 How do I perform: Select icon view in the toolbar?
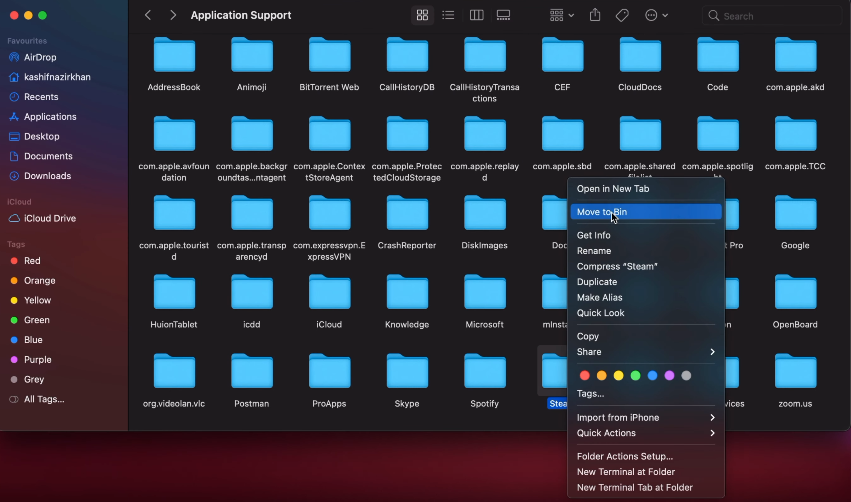pyautogui.click(x=422, y=16)
